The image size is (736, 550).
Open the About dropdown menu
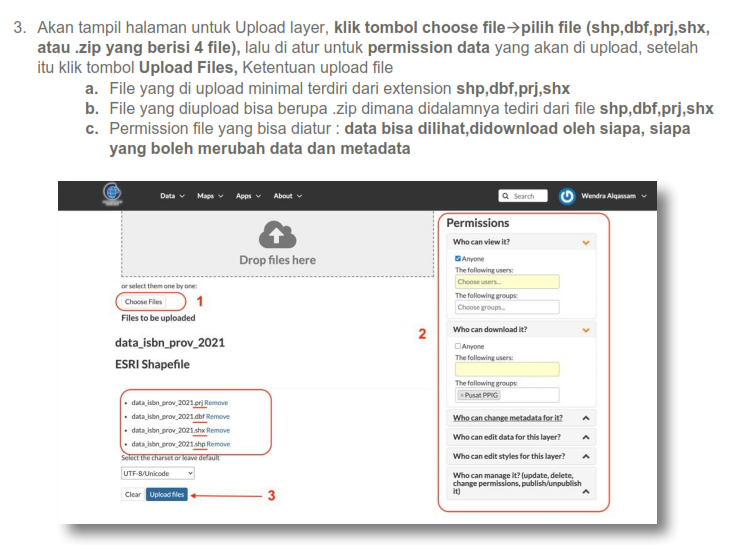(x=287, y=196)
